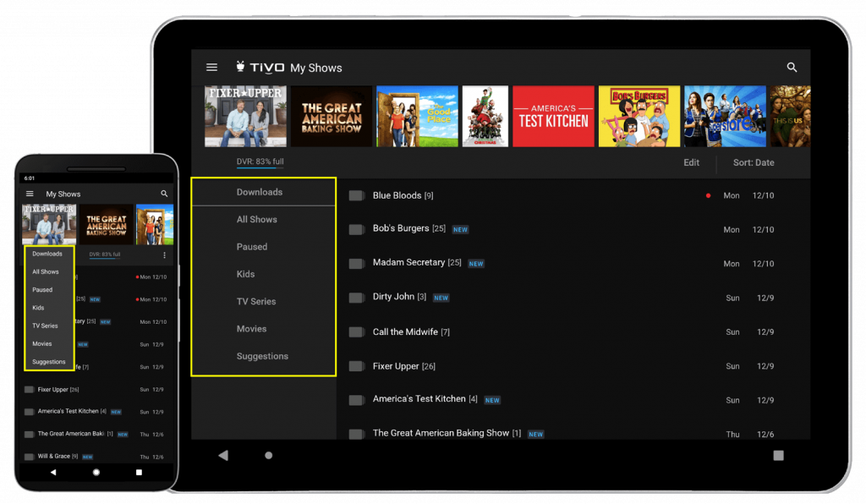Click the DVR 83% full indicator on tablet
866x504 pixels.
pos(260,162)
